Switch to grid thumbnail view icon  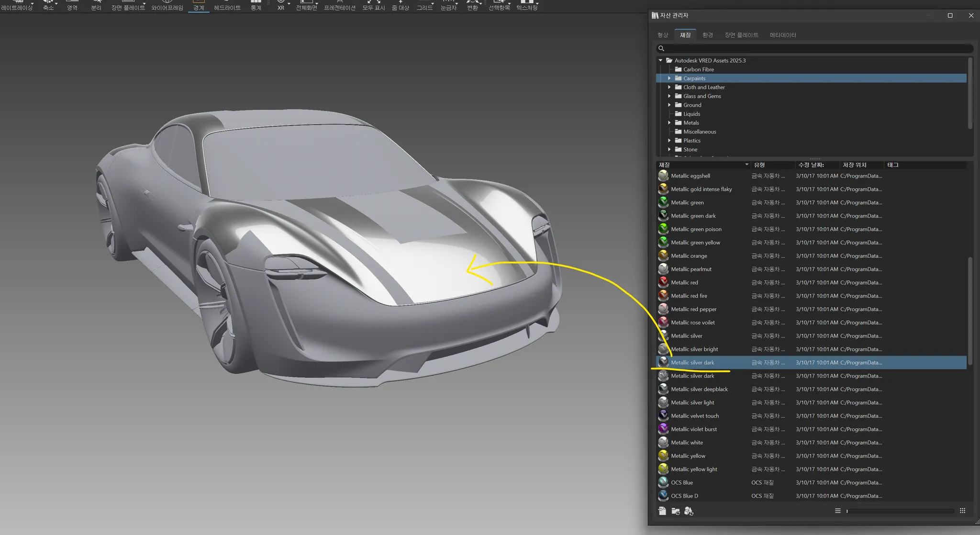coord(962,511)
